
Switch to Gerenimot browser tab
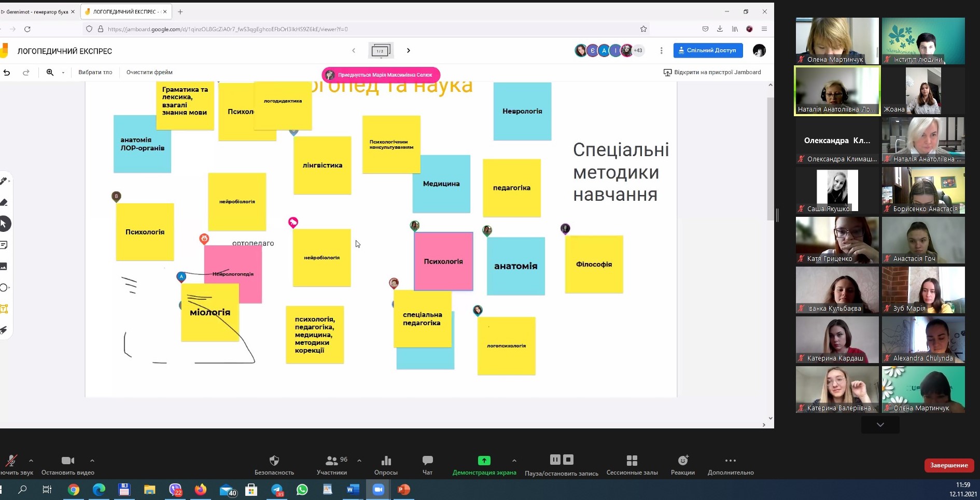click(36, 11)
